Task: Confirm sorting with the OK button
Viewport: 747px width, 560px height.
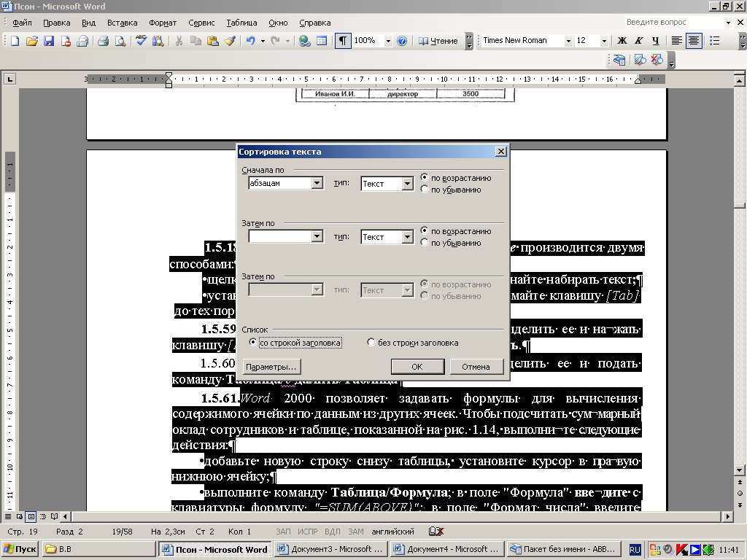Action: (417, 367)
